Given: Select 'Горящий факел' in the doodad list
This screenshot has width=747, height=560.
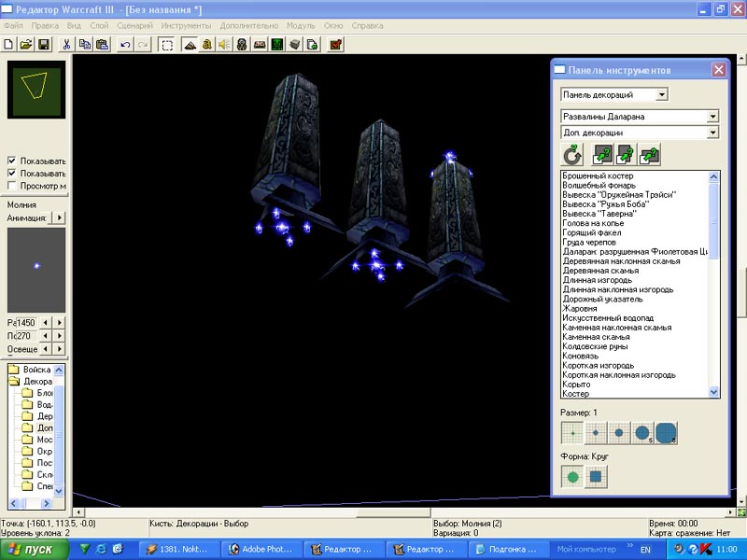Looking at the screenshot, I should point(592,232).
